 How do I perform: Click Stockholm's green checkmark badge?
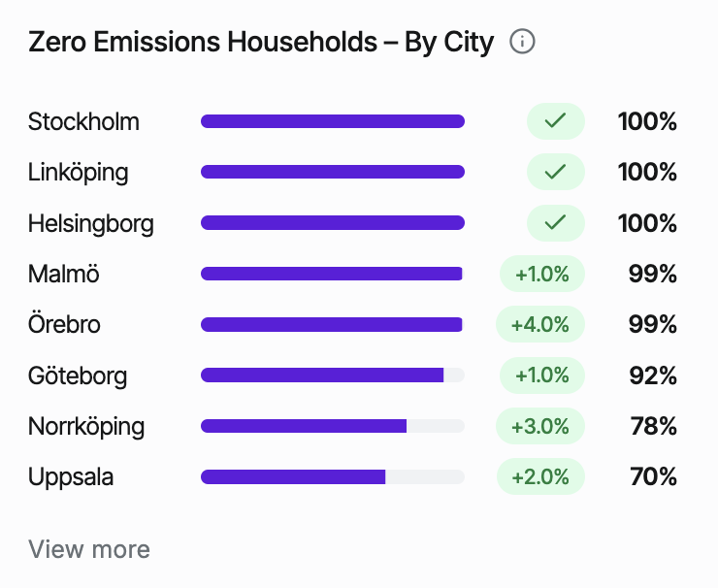point(555,122)
